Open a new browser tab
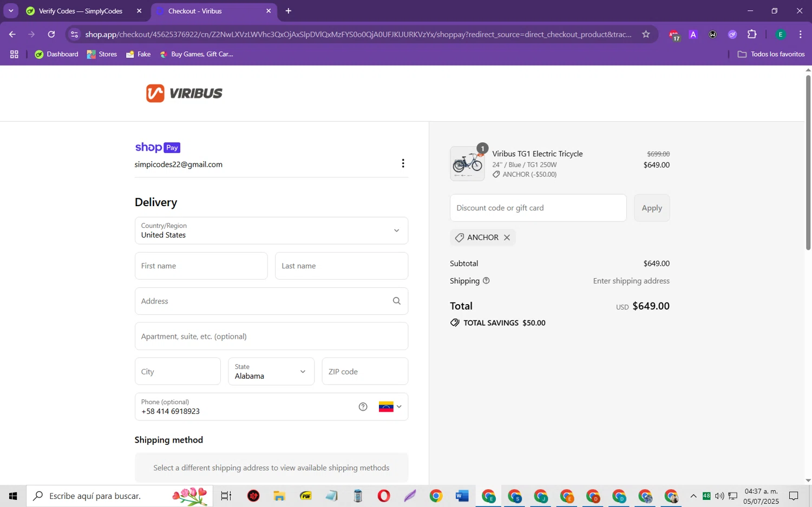Screen dimensions: 812x507 point(289,11)
